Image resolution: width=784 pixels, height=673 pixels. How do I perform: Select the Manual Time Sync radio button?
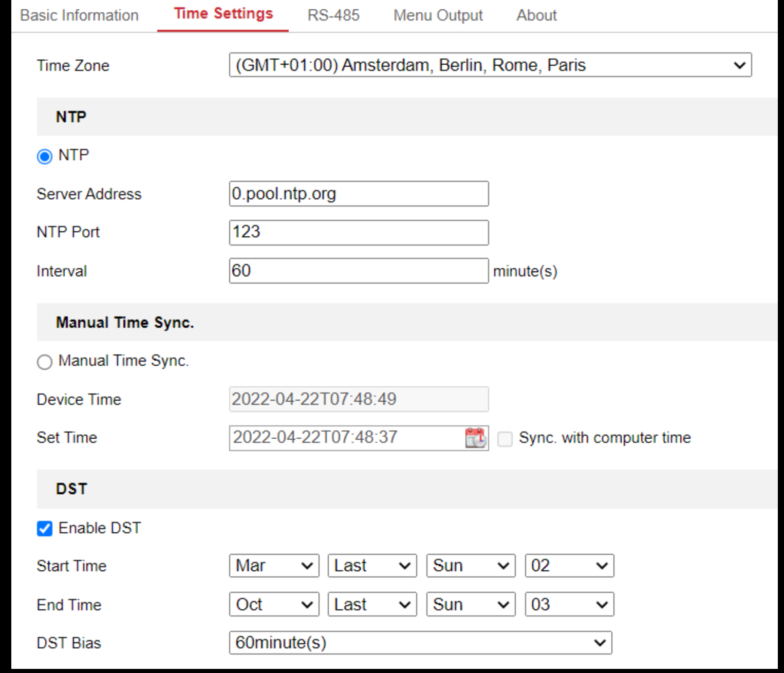45,362
